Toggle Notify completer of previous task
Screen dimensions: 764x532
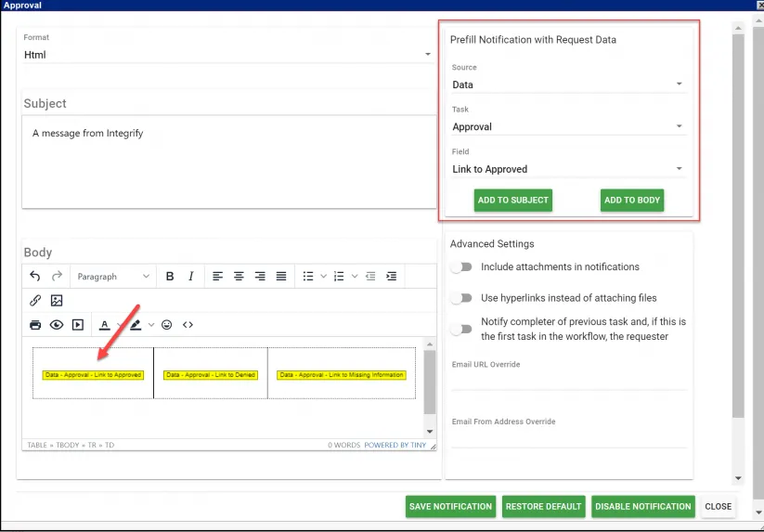coord(461,329)
